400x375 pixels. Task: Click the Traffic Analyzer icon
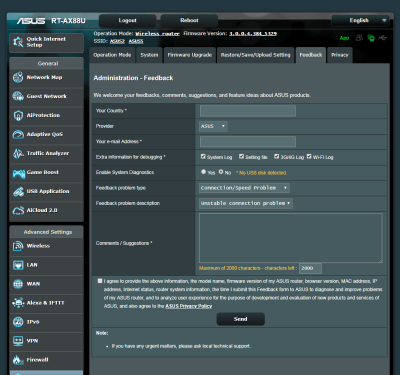[x=18, y=153]
